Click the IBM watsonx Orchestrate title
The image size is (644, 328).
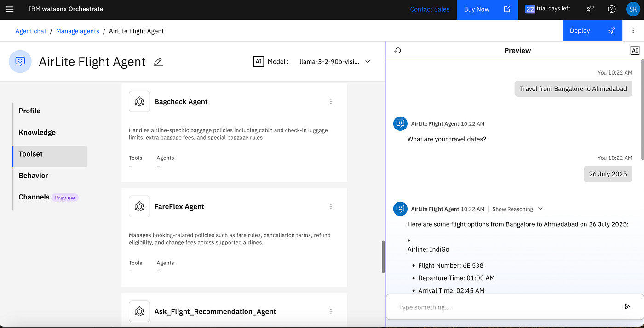point(66,9)
